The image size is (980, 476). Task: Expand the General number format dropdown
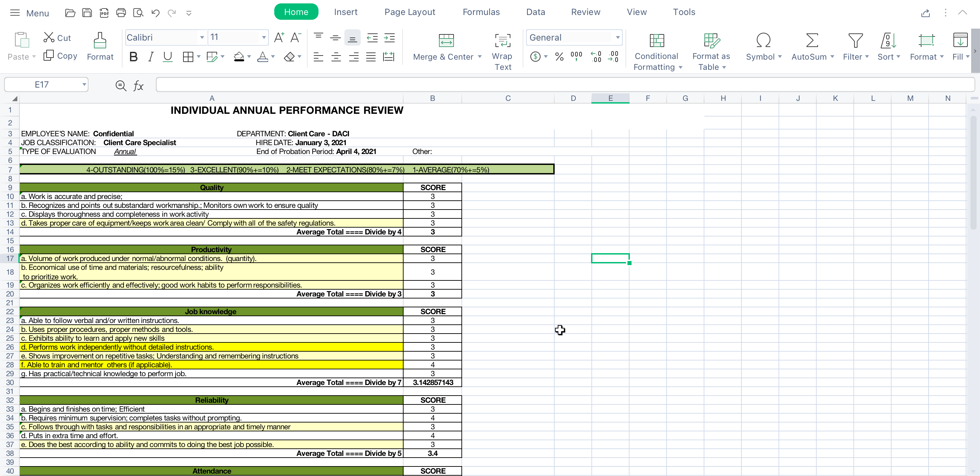point(618,37)
